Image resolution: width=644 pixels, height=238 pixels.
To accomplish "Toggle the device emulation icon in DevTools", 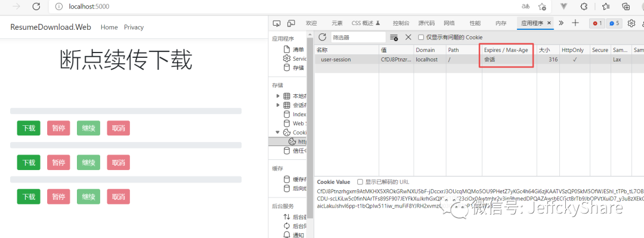I will click(291, 23).
